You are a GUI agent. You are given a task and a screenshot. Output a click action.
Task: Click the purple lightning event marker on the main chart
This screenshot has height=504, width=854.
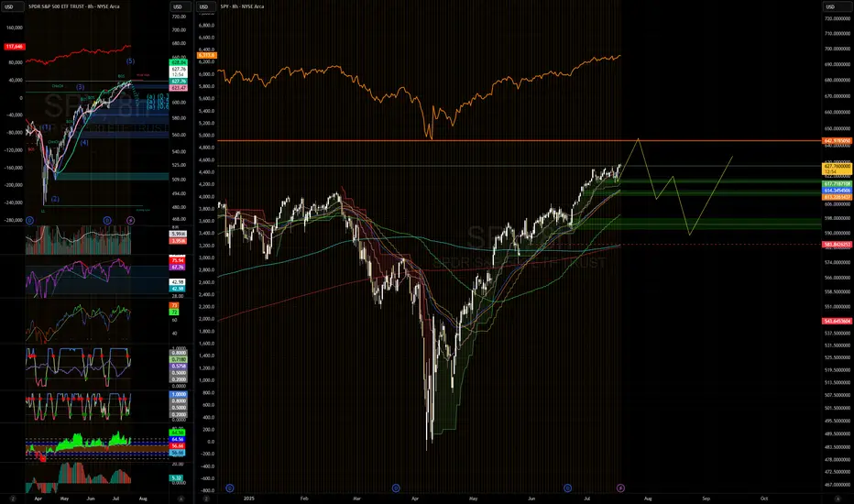click(x=620, y=488)
